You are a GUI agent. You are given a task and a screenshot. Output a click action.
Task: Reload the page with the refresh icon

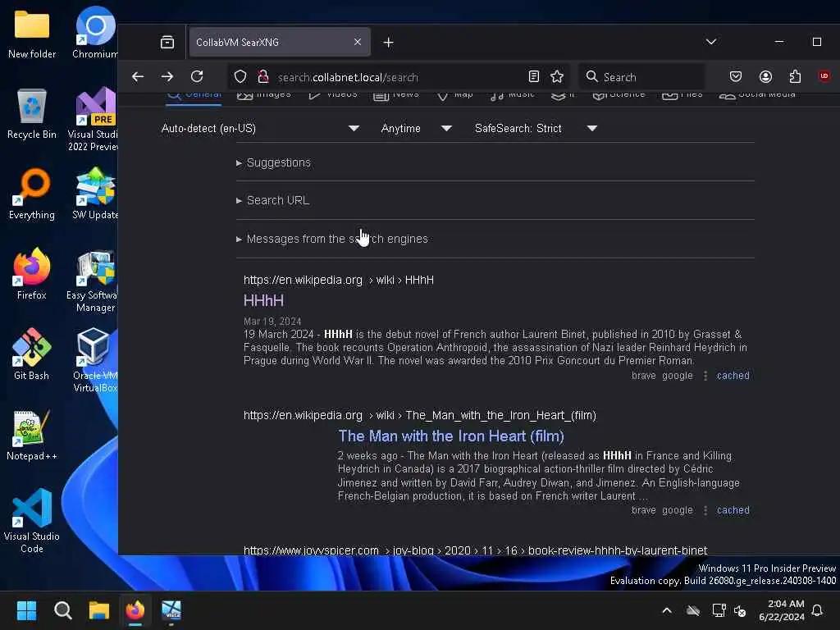[197, 76]
